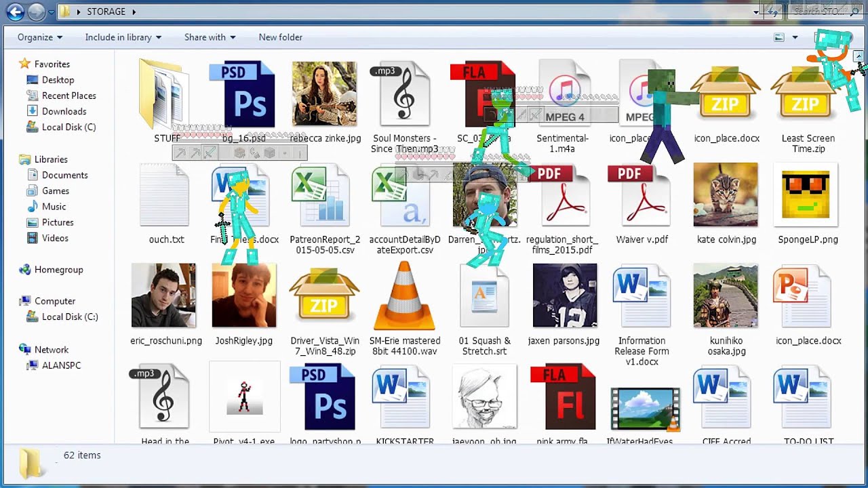Open the address bar history dropdown arrow
Viewport: 868px width, 488px height.
[756, 12]
